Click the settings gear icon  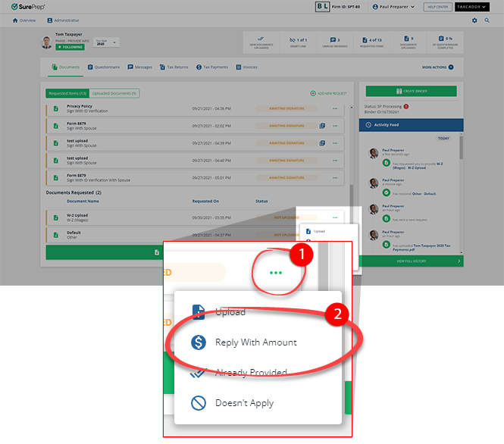[475, 20]
